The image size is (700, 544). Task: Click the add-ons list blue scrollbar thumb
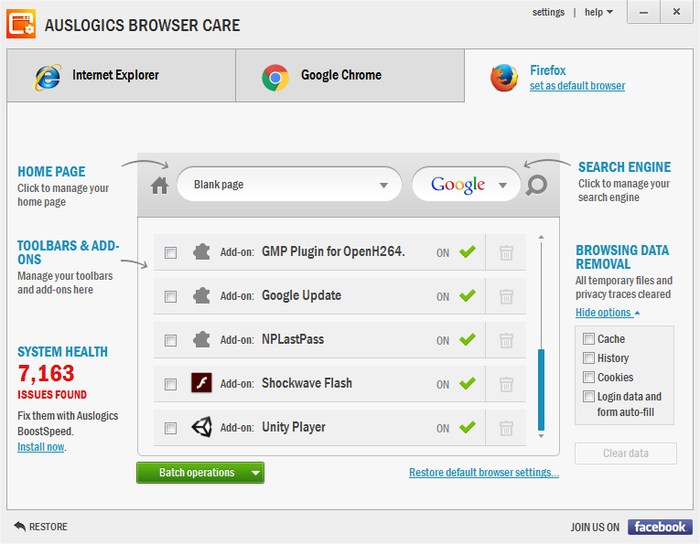(x=541, y=389)
